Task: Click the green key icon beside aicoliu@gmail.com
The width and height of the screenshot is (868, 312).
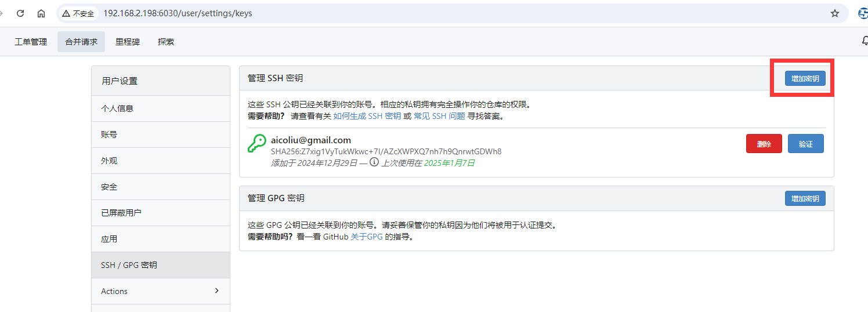Action: point(256,143)
